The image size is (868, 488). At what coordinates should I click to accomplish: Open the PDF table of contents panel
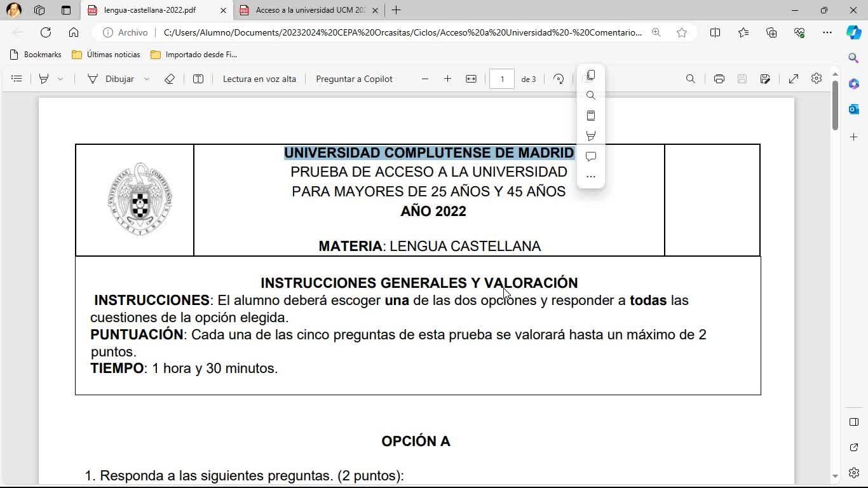(17, 79)
